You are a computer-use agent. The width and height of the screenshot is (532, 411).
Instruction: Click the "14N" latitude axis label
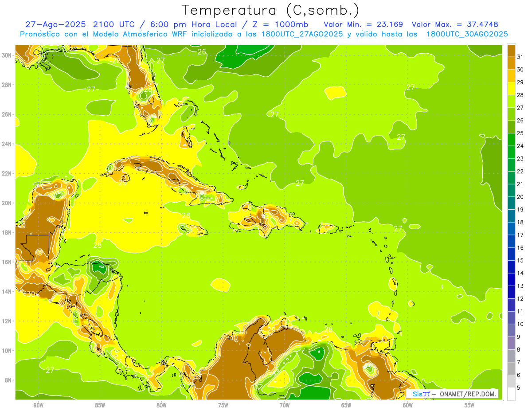(x=7, y=291)
